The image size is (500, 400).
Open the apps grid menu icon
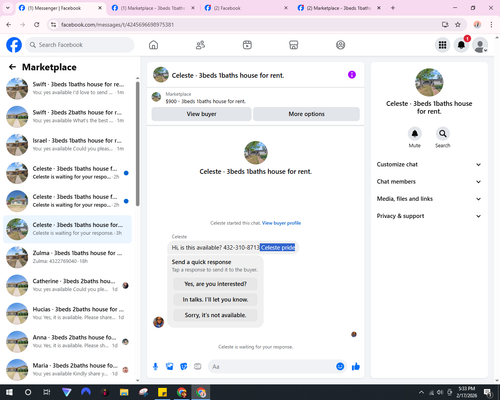[442, 45]
